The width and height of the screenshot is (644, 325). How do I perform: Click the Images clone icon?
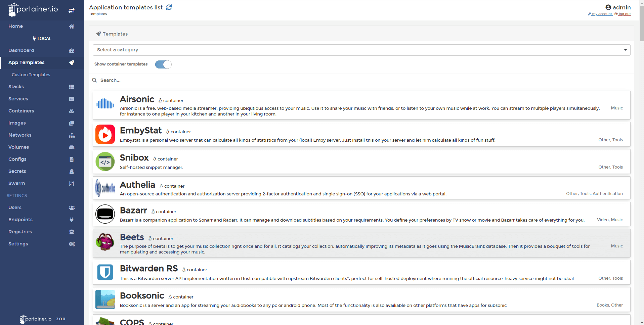tap(72, 123)
